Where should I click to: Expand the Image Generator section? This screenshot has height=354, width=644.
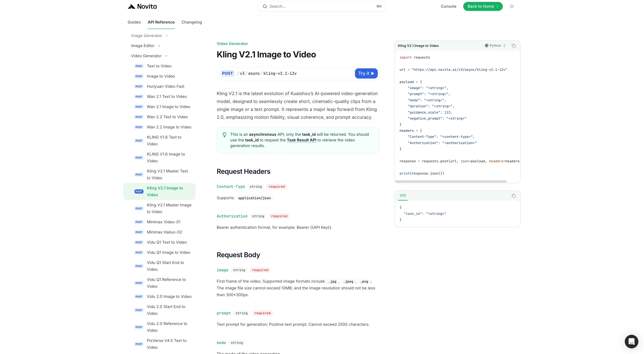149,36
